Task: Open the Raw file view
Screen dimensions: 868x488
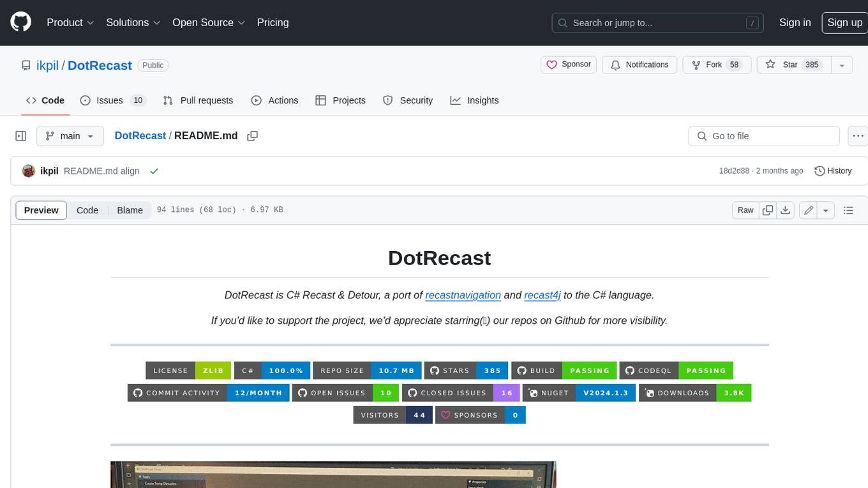Action: (745, 210)
